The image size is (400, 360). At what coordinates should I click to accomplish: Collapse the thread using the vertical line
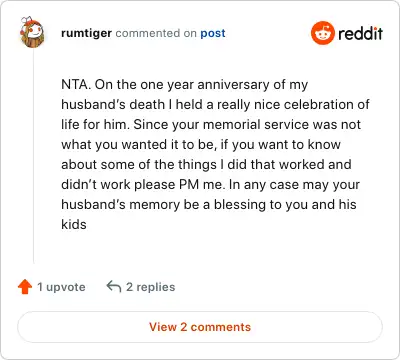click(33, 157)
